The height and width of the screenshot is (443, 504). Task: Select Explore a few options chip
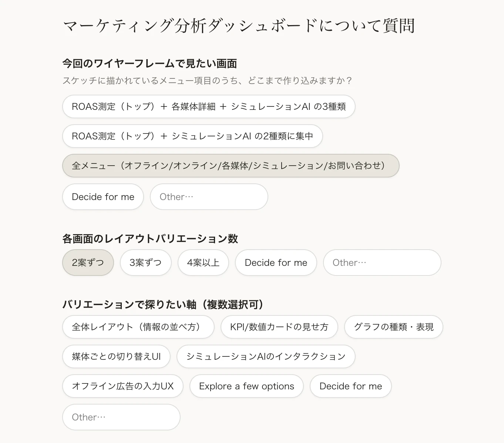pyautogui.click(x=246, y=386)
